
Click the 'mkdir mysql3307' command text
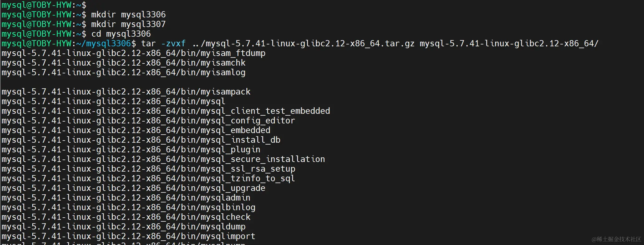tap(128, 24)
